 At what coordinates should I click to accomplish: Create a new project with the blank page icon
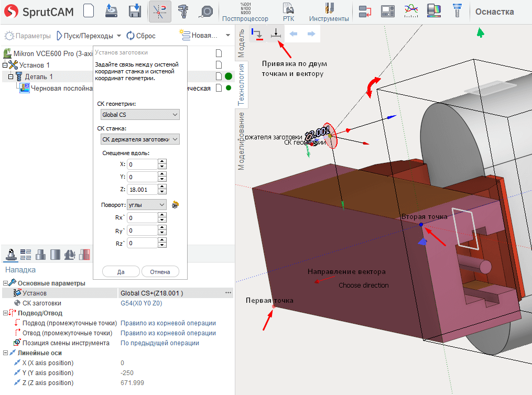click(x=89, y=11)
